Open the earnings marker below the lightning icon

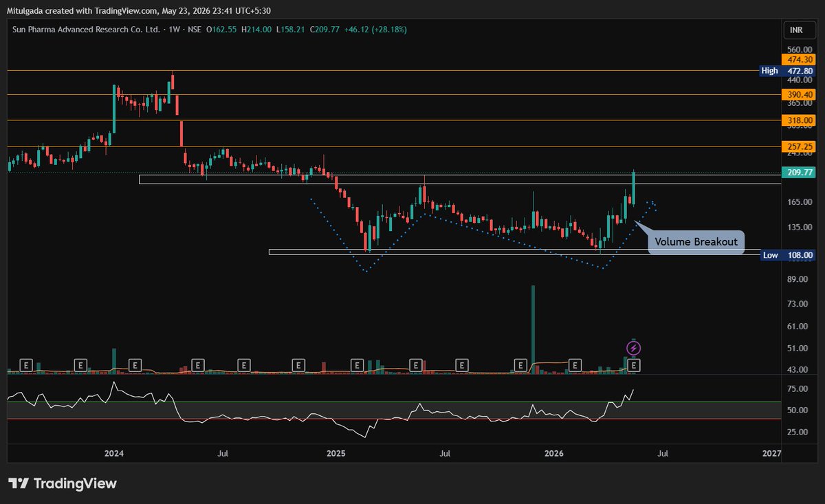635,364
